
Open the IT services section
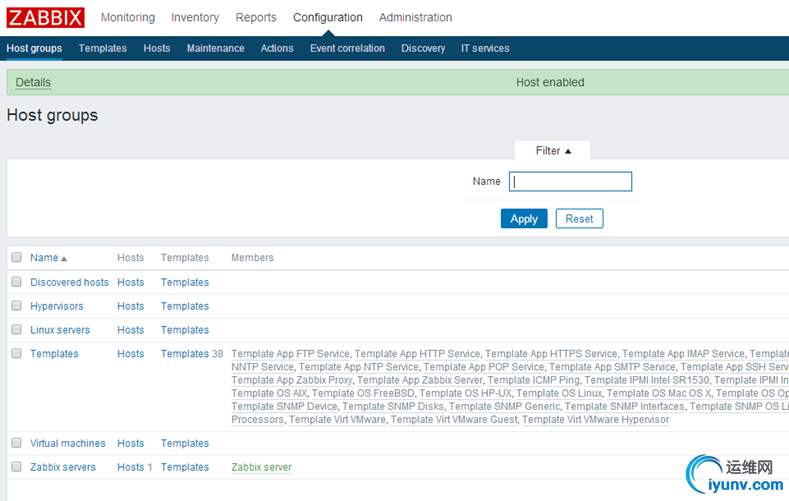pyautogui.click(x=485, y=48)
